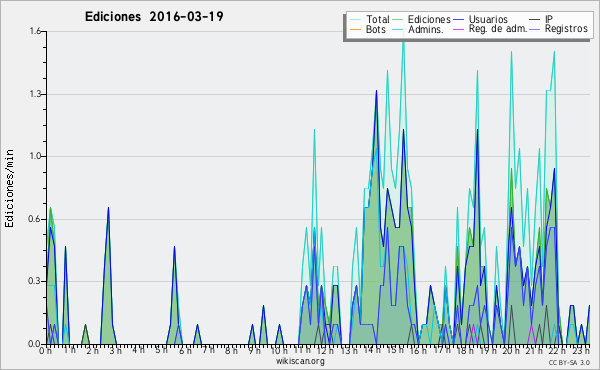Click the 0.6 y-axis value

pos(35,219)
